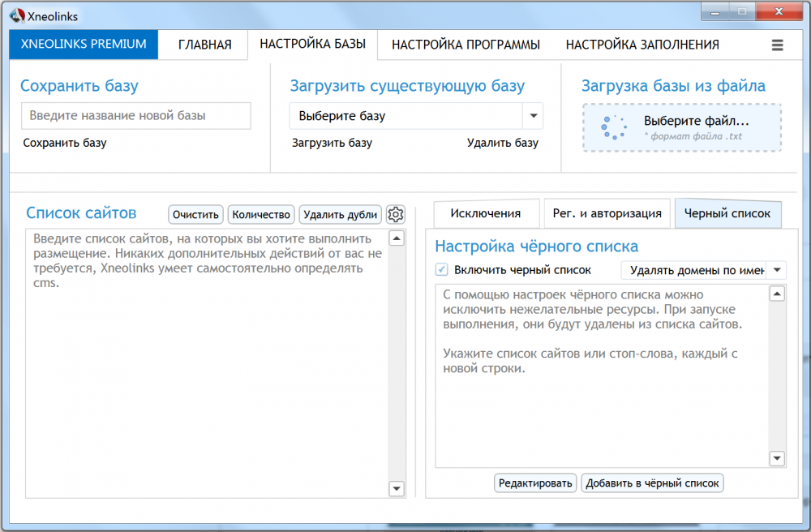Screen dimensions: 811x532
Task: Open 'Удалять домены по имени' dropdown
Action: [703, 270]
